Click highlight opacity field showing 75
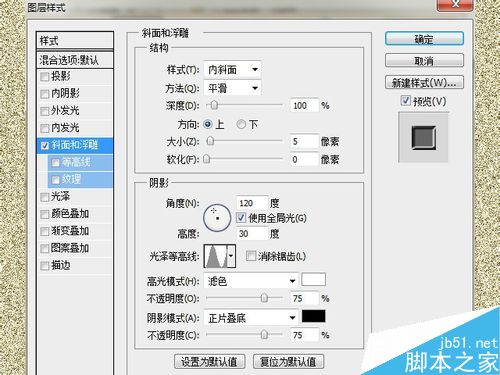 click(304, 298)
